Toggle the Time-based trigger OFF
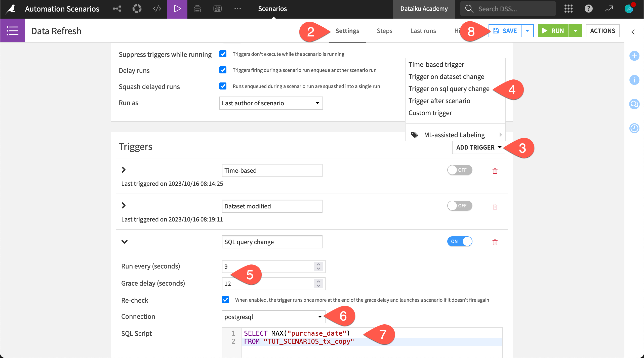 (460, 170)
